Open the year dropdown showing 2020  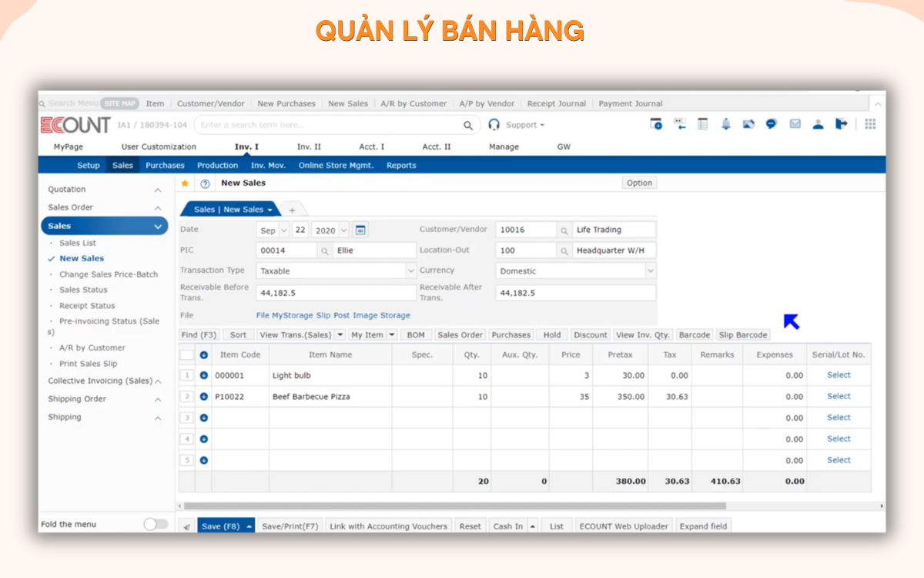click(x=330, y=230)
